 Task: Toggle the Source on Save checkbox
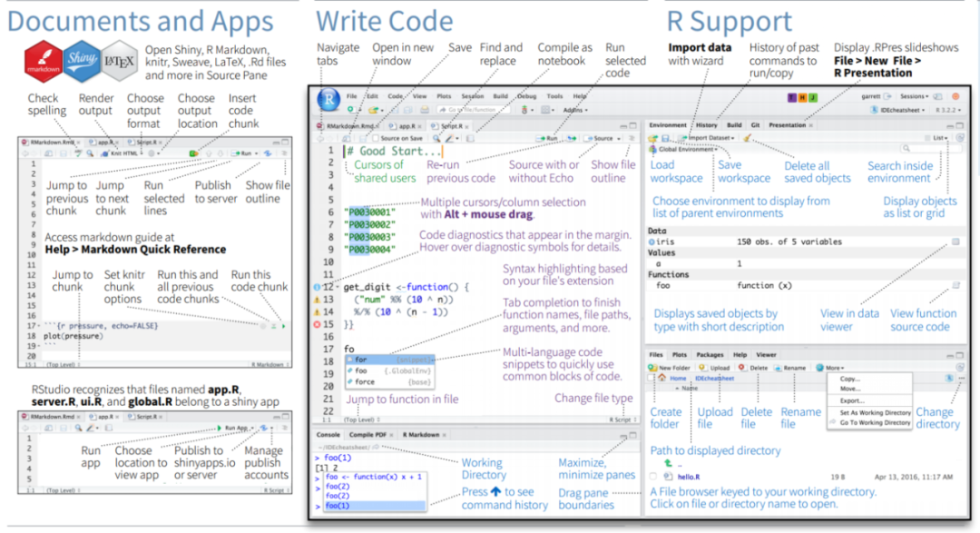click(376, 138)
